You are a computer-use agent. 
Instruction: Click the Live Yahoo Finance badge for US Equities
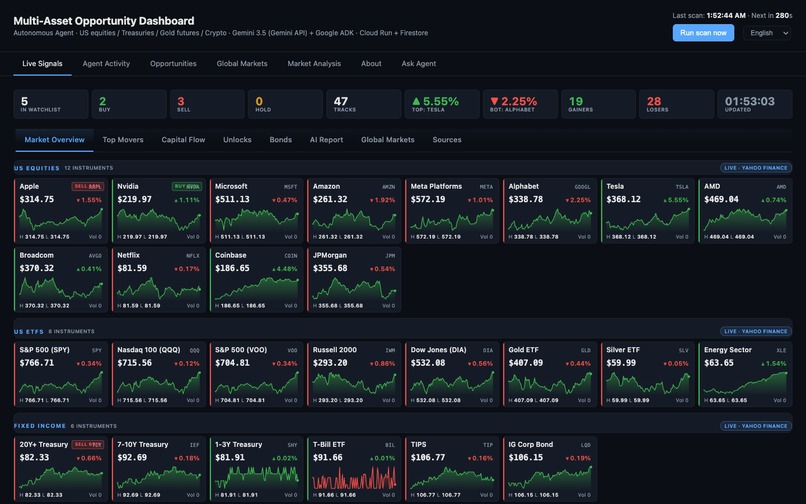tap(756, 168)
